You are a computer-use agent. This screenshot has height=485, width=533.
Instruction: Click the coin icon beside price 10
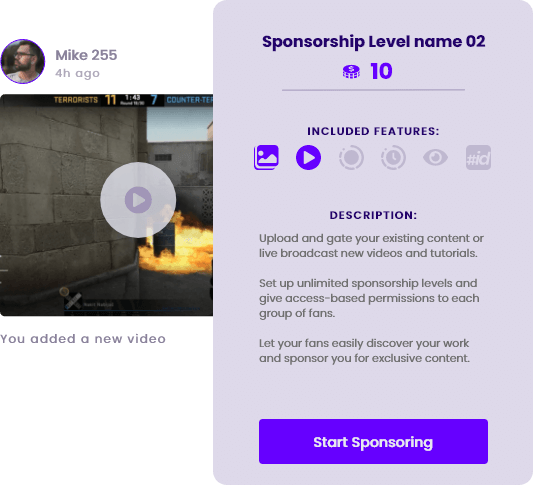(351, 72)
